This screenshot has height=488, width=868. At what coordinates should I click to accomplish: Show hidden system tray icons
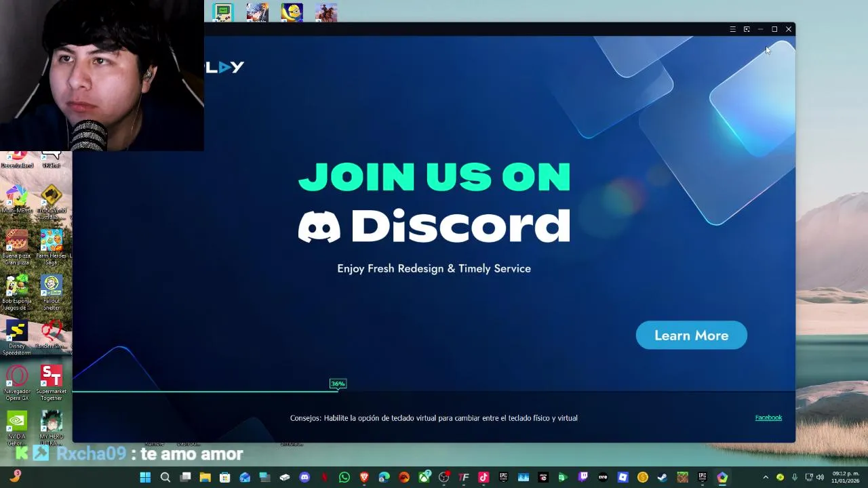coord(766,477)
